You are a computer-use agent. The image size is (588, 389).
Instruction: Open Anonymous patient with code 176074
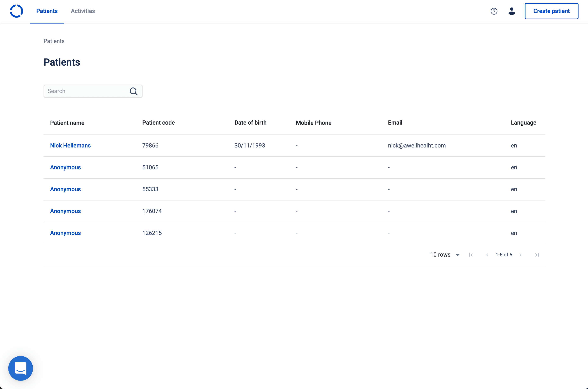tap(65, 211)
